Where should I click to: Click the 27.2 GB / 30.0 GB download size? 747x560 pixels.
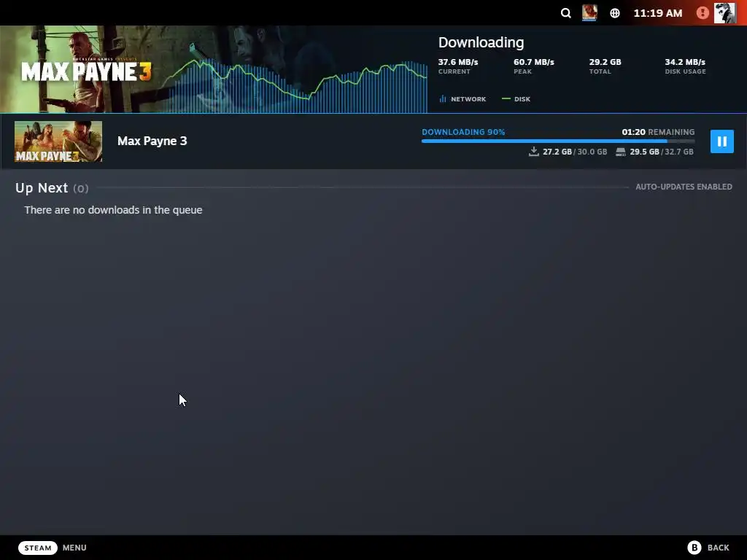click(575, 152)
